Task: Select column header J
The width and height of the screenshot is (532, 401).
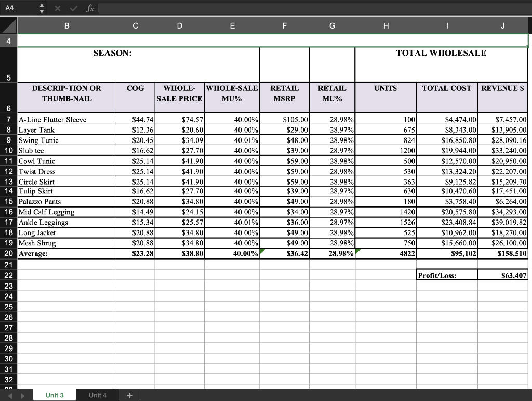Action: [502, 25]
